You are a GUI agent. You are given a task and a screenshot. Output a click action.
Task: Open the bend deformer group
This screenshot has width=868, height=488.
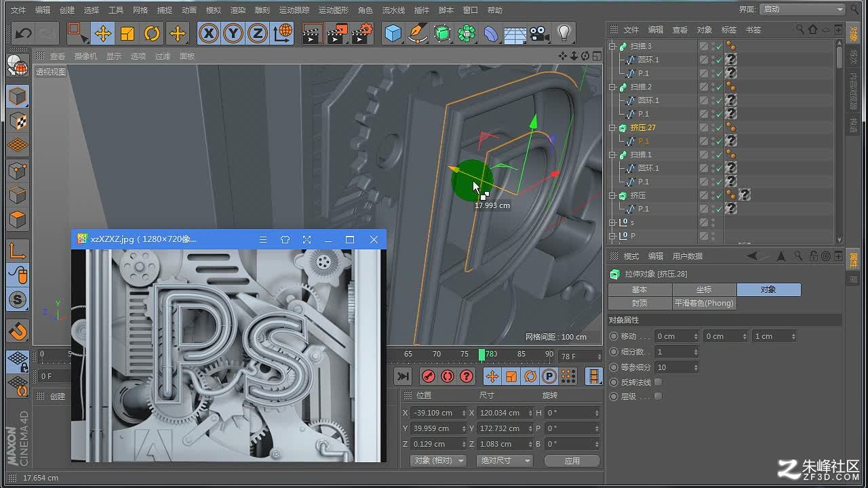tap(491, 33)
